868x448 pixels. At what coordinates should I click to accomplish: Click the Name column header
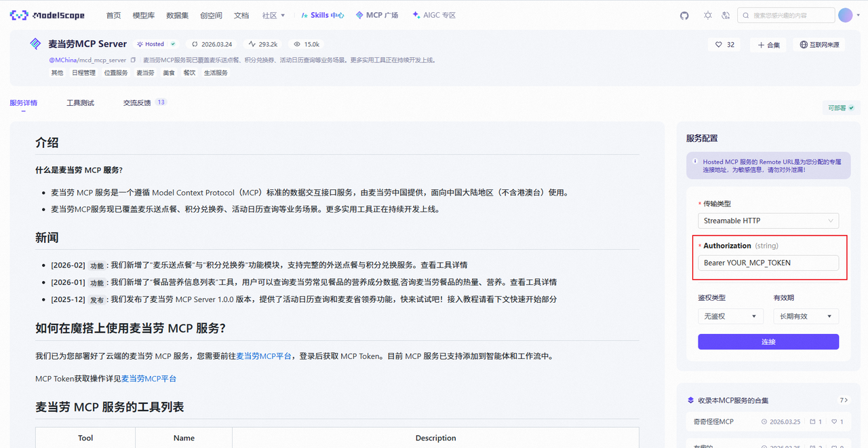pyautogui.click(x=184, y=438)
